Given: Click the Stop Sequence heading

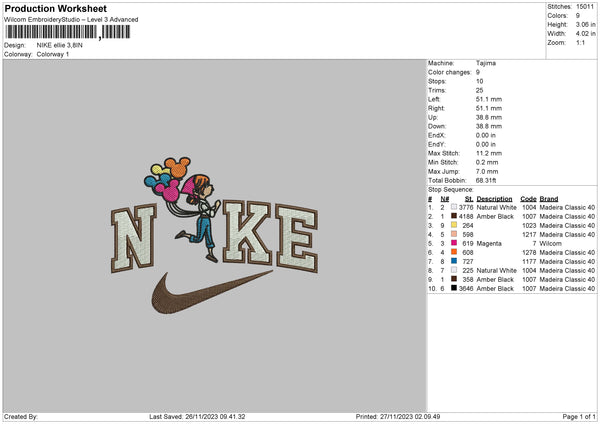Looking at the screenshot, I should pos(450,190).
